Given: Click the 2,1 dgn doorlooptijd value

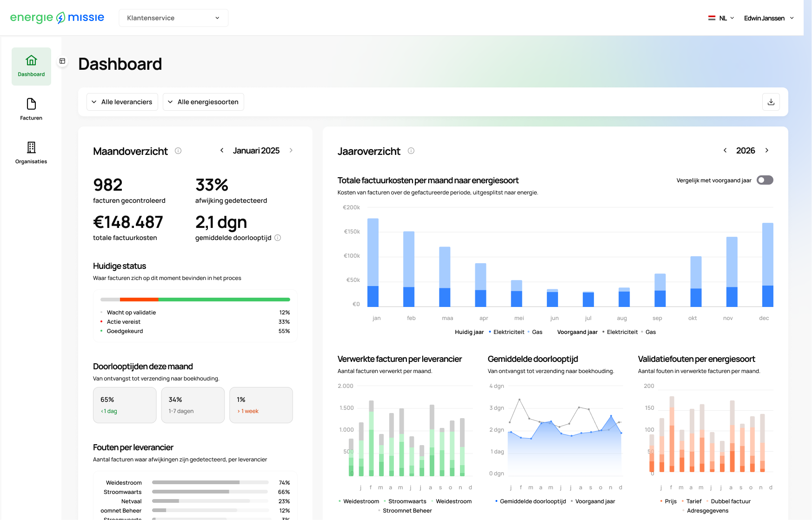Looking at the screenshot, I should [x=221, y=222].
